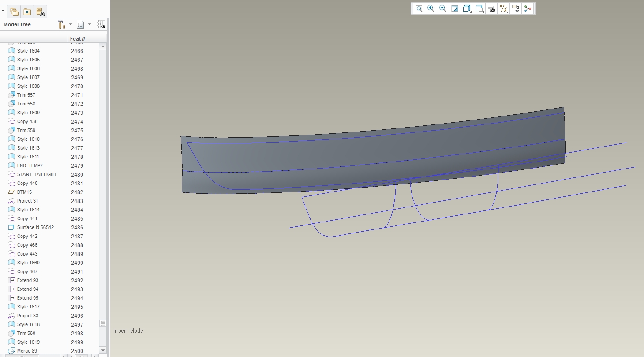The image size is (644, 357).
Task: Select Style 1608 feature
Action: tap(28, 86)
